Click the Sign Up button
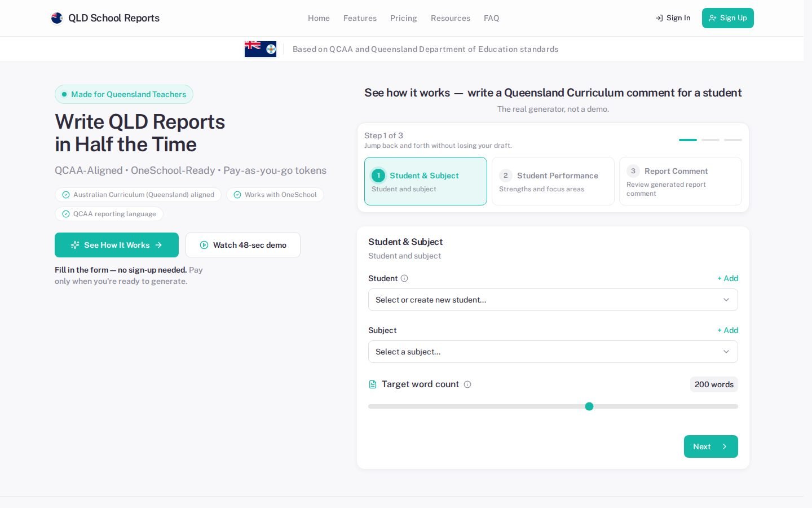The width and height of the screenshot is (812, 508). (x=728, y=18)
